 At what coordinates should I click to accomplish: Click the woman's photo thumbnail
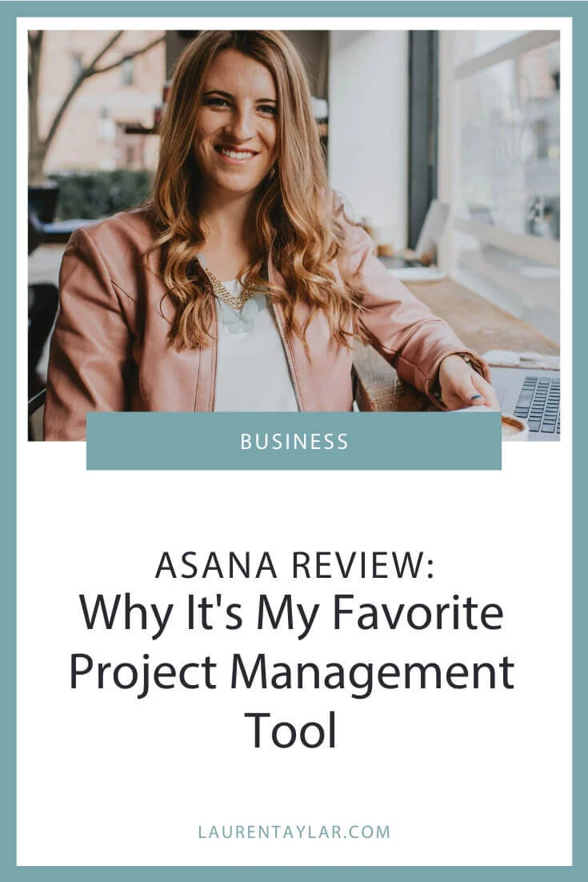point(294,235)
